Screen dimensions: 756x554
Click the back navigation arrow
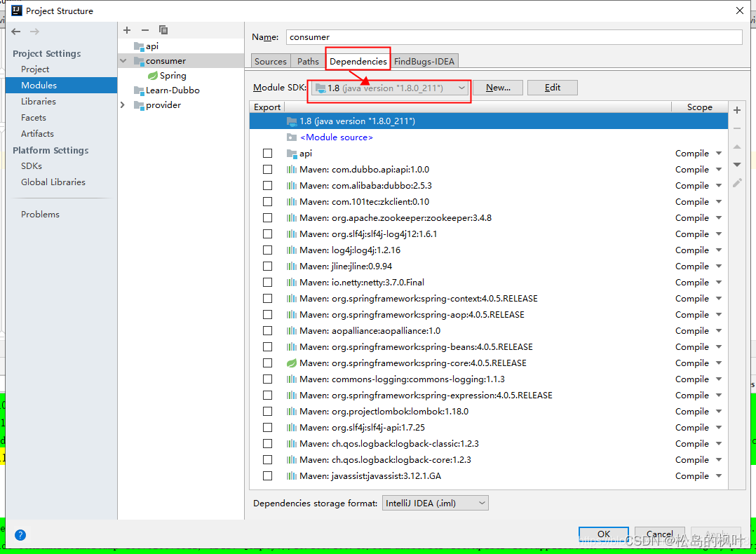point(15,31)
